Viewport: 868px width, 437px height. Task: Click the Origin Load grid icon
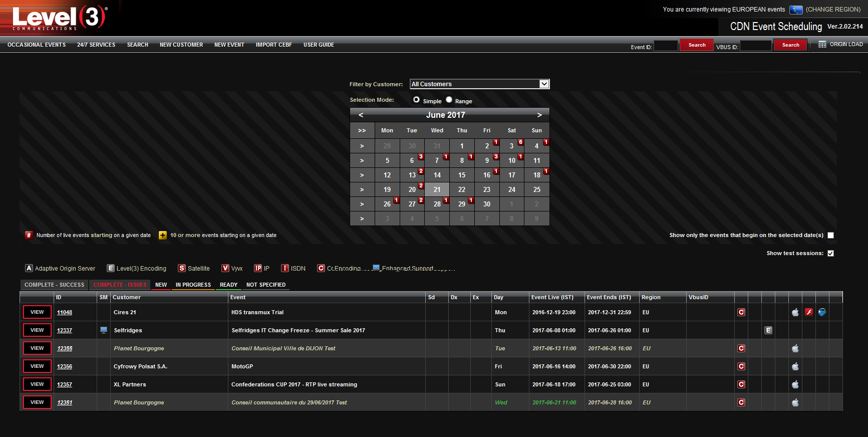click(822, 44)
